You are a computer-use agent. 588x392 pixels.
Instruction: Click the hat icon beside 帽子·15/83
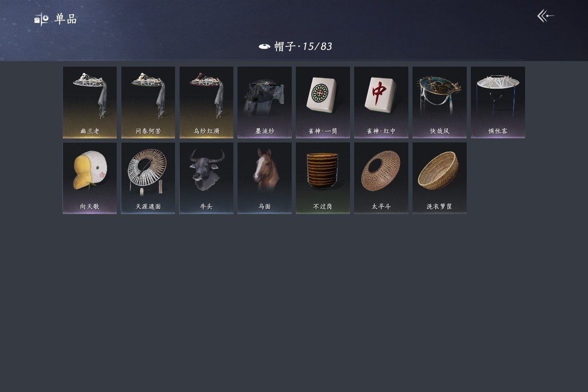tap(264, 46)
